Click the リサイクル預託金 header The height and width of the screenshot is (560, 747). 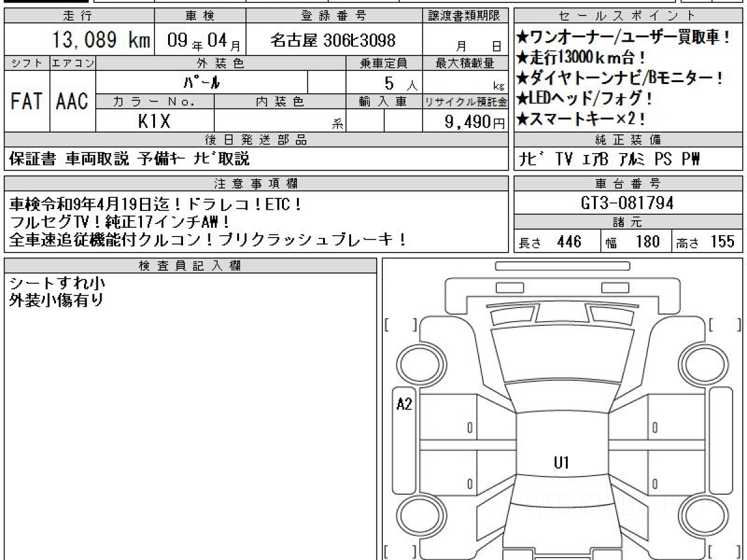(465, 101)
